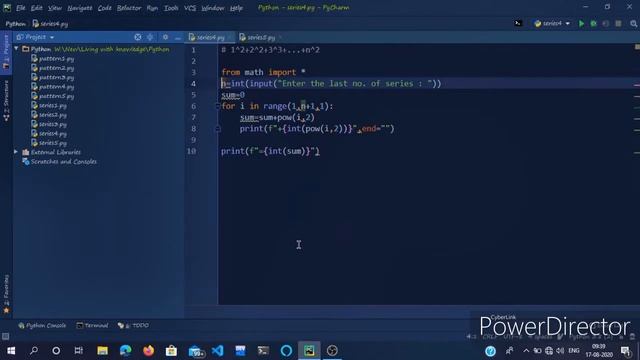Screen dimensions: 640x360
Task: Toggle the Project side tab on left strip
Action: click(x=6, y=52)
